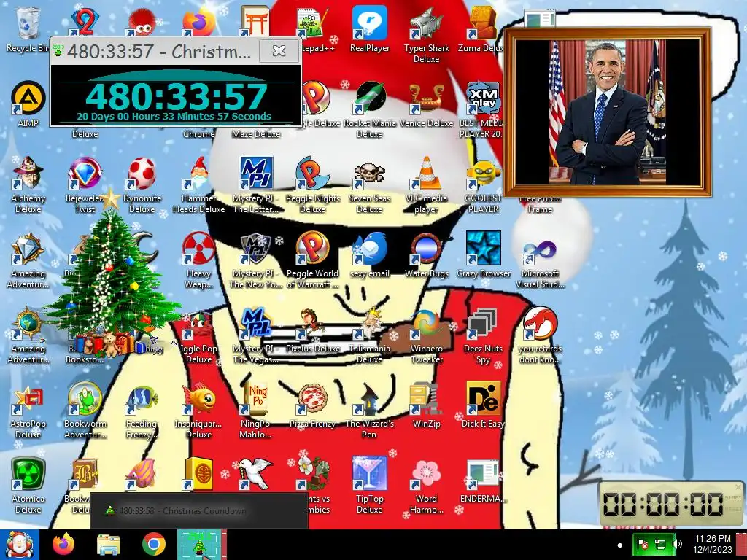
Task: Select the Christmas Countdown taskbar button
Action: 199,545
